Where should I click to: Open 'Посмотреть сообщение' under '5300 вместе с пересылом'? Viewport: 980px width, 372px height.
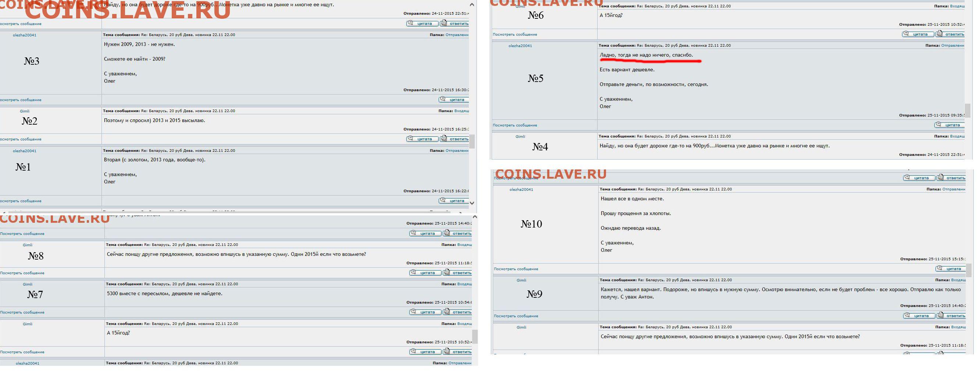[x=22, y=313]
